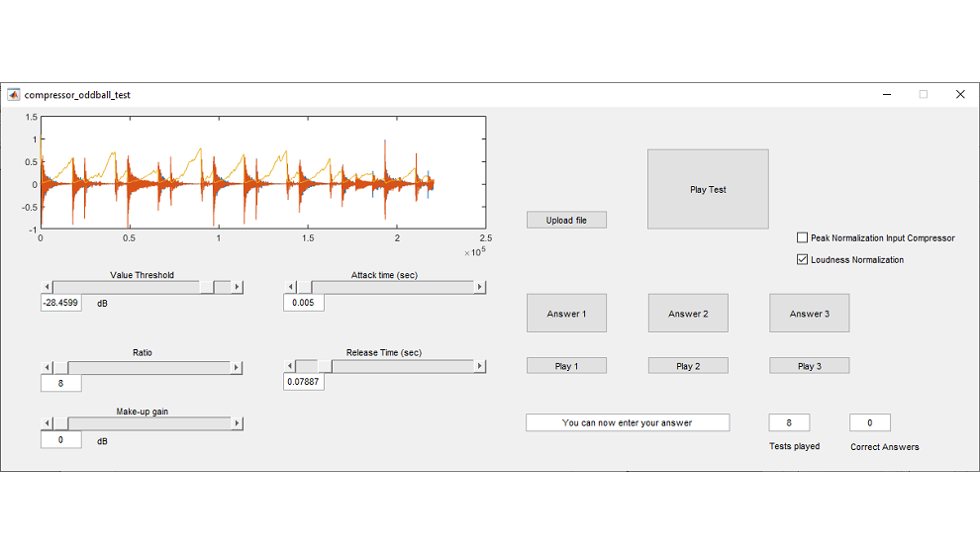Click the 'Make-up gain' label
Screen dimensions: 980x554
tap(142, 412)
